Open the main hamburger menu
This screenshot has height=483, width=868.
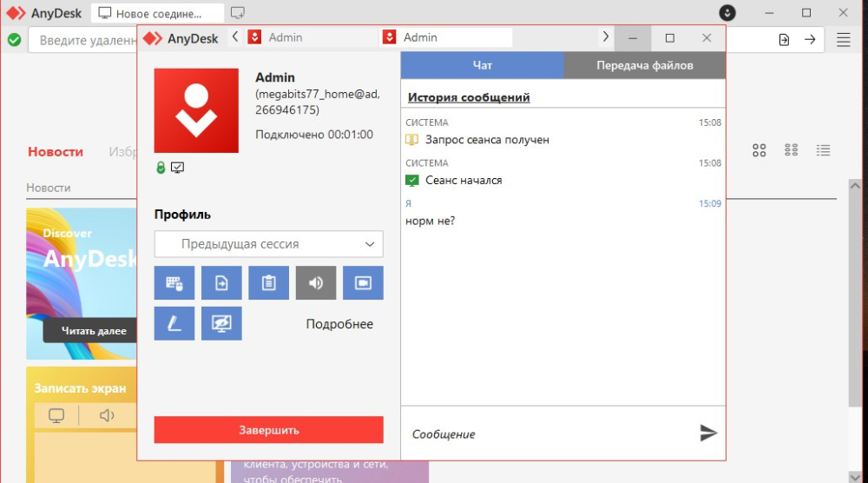click(x=843, y=40)
